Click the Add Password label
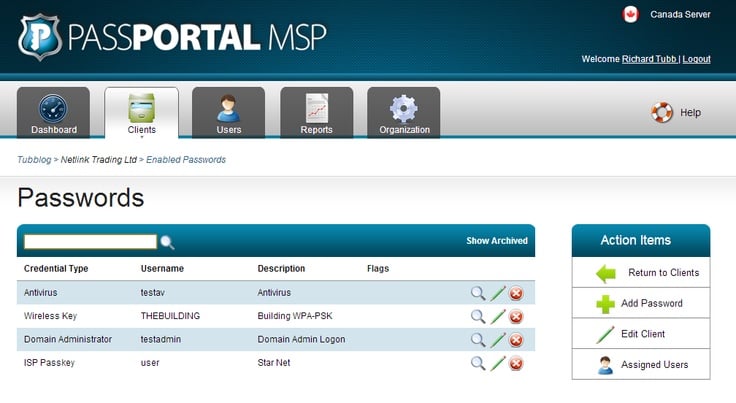Screen dimensions: 736x403 click(652, 304)
